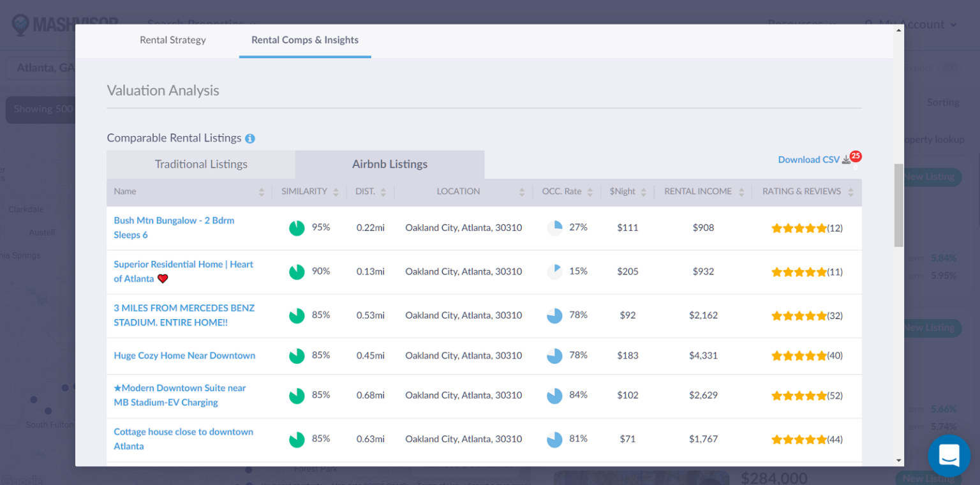Click the 81% occupancy pie for Cottage house

click(x=554, y=438)
